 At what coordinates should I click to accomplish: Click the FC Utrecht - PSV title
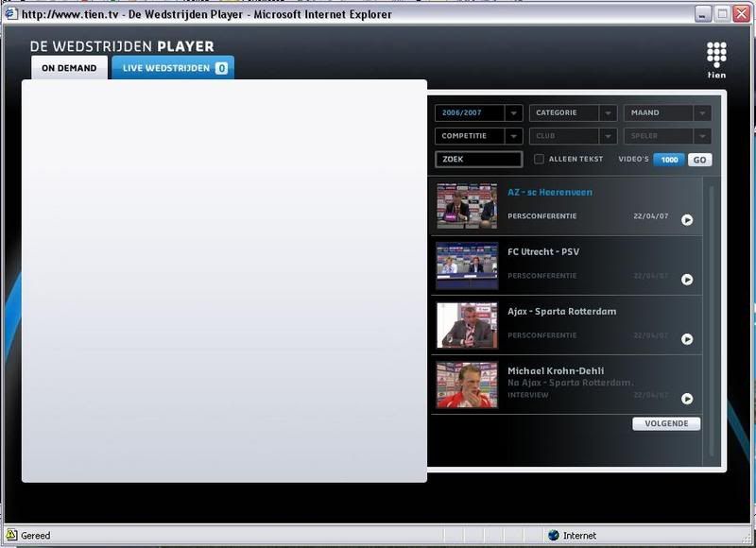543,251
